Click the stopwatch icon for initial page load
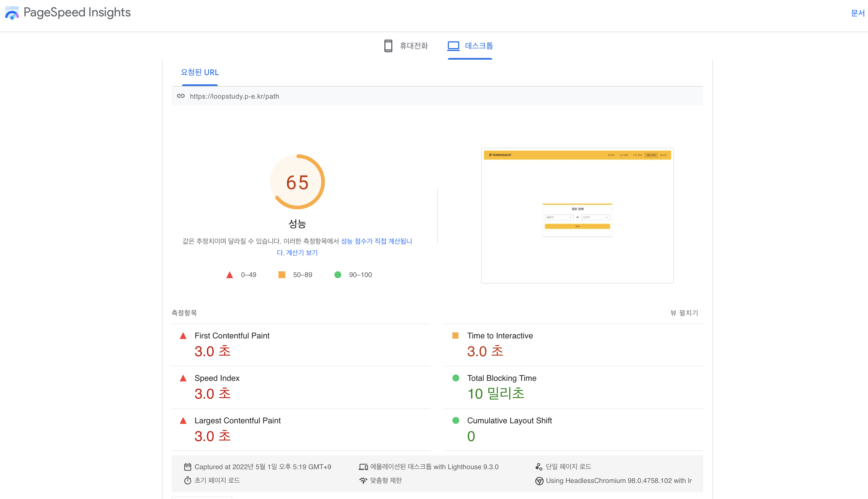Image resolution: width=868 pixels, height=499 pixels. click(x=187, y=480)
